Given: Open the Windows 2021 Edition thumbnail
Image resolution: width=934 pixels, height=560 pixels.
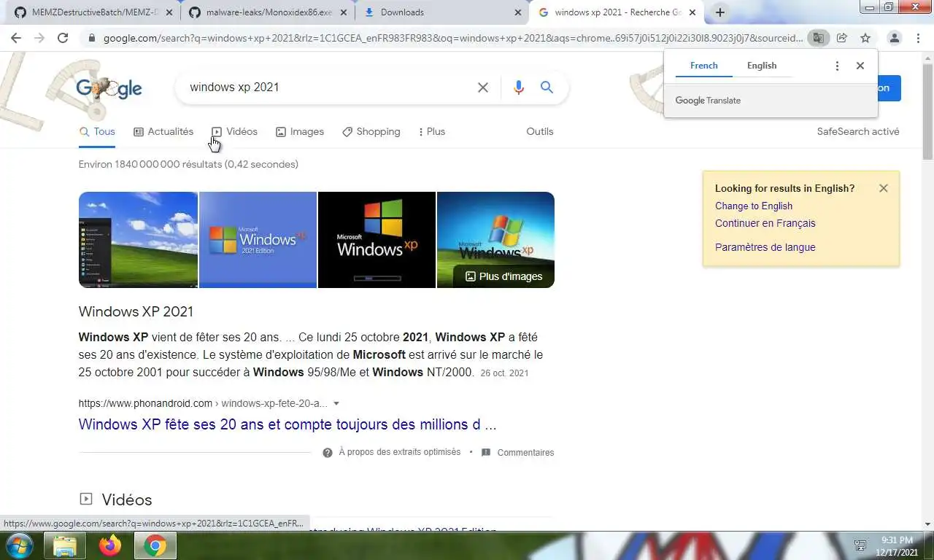Looking at the screenshot, I should pyautogui.click(x=258, y=240).
